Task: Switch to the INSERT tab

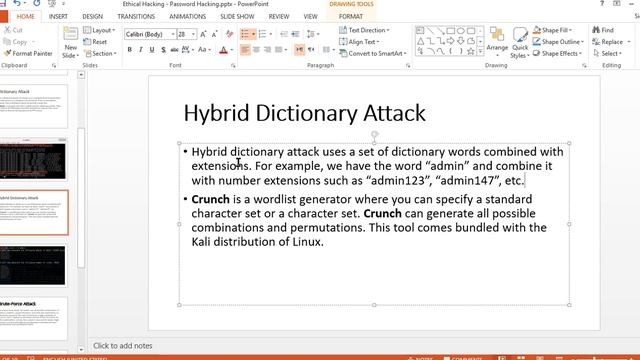Action: [58, 17]
